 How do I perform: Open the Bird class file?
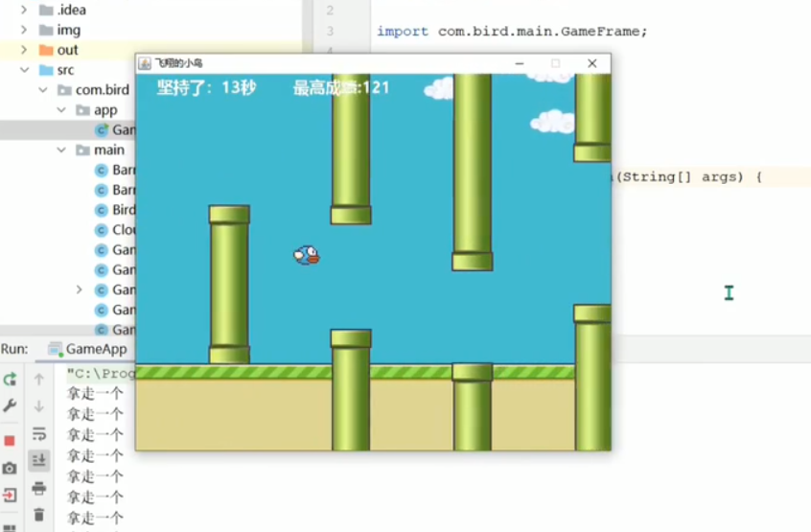pyautogui.click(x=115, y=210)
